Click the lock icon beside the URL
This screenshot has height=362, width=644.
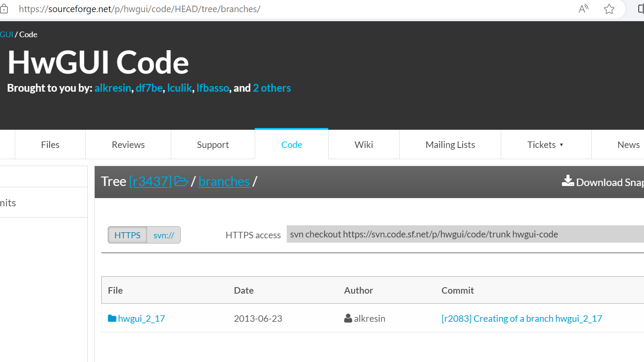pyautogui.click(x=4, y=9)
